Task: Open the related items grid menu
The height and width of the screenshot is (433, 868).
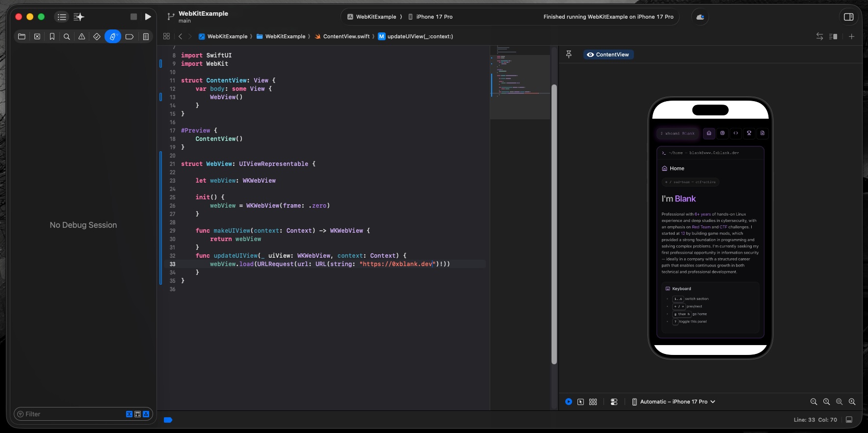Action: tap(166, 36)
